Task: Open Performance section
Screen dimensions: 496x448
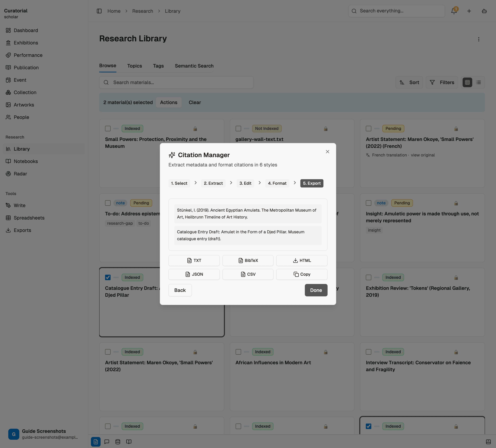Action: coord(44,55)
